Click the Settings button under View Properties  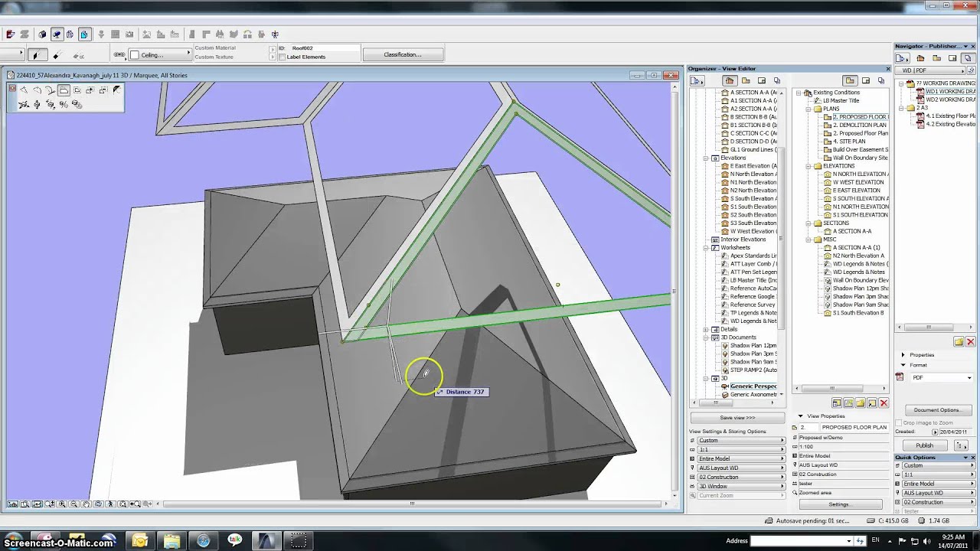click(839, 504)
